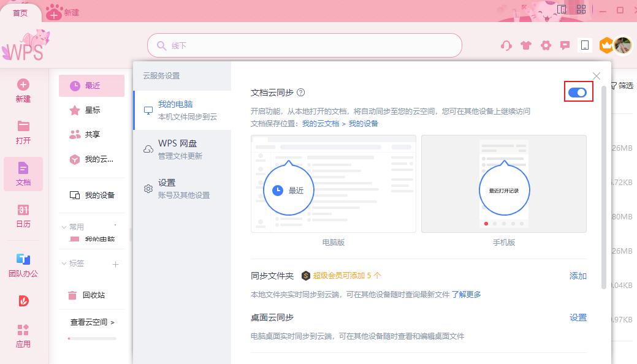Open the 筛选 filter dropdown
This screenshot has height=364, width=637.
(x=624, y=86)
